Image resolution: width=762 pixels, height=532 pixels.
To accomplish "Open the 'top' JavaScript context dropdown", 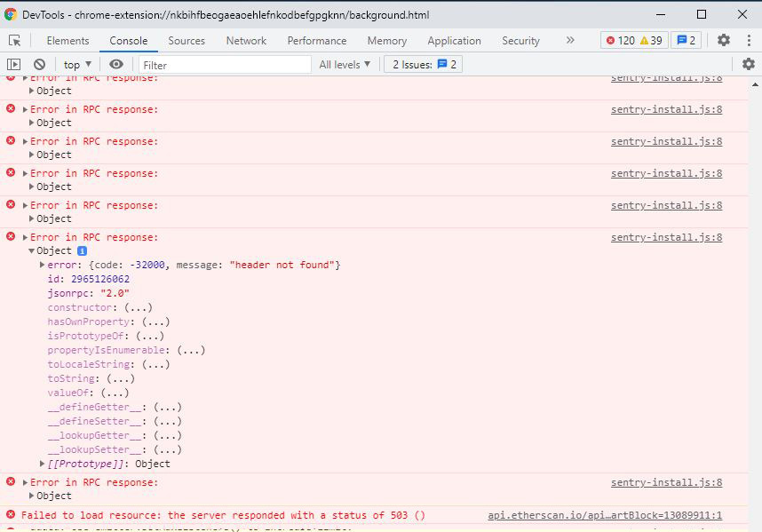I will tap(77, 65).
